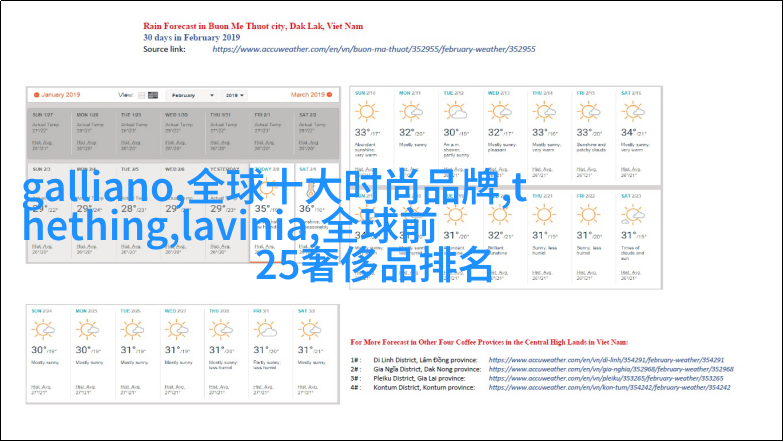The width and height of the screenshot is (784, 442).
Task: Click the 34° high temperature for SAT 2/16
Action: pyautogui.click(x=628, y=132)
